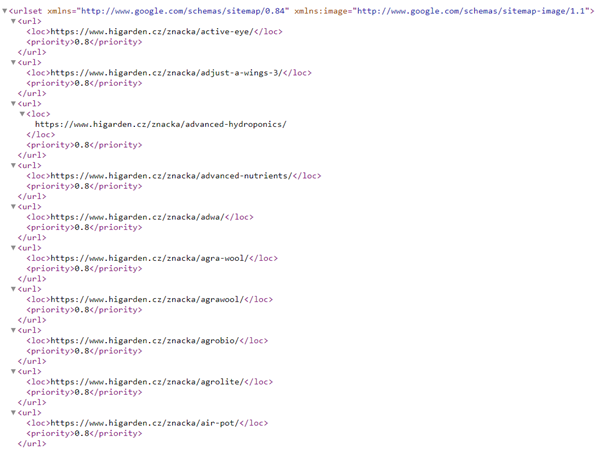Click the adjust-a-wings-3 URL text
The height and width of the screenshot is (450, 602).
[x=165, y=72]
